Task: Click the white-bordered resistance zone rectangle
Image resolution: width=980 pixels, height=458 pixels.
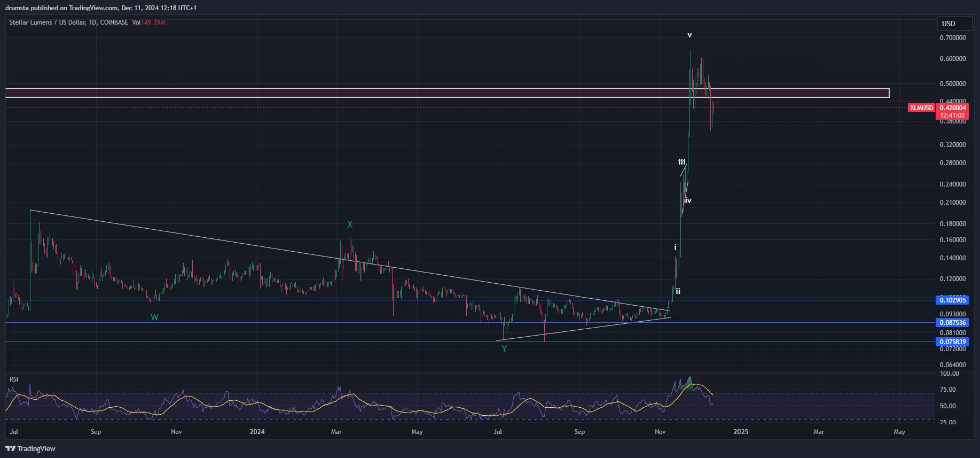Action: click(x=448, y=93)
